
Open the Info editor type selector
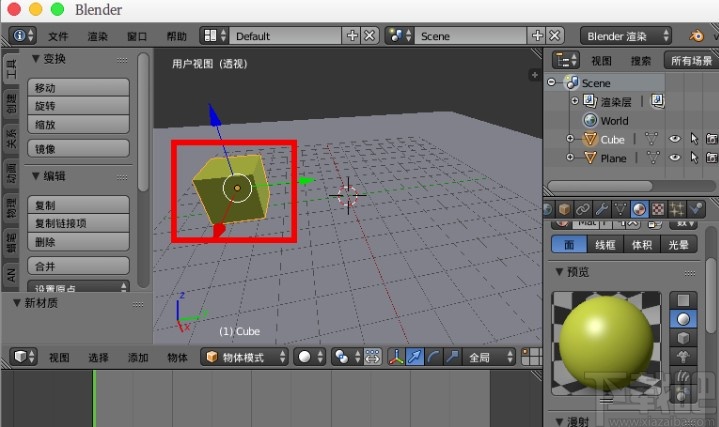22,35
